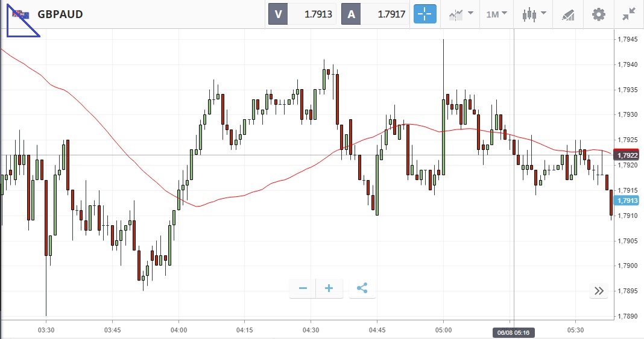Expand the candlestick chart type dropdown
This screenshot has width=644, height=339.
[534, 14]
